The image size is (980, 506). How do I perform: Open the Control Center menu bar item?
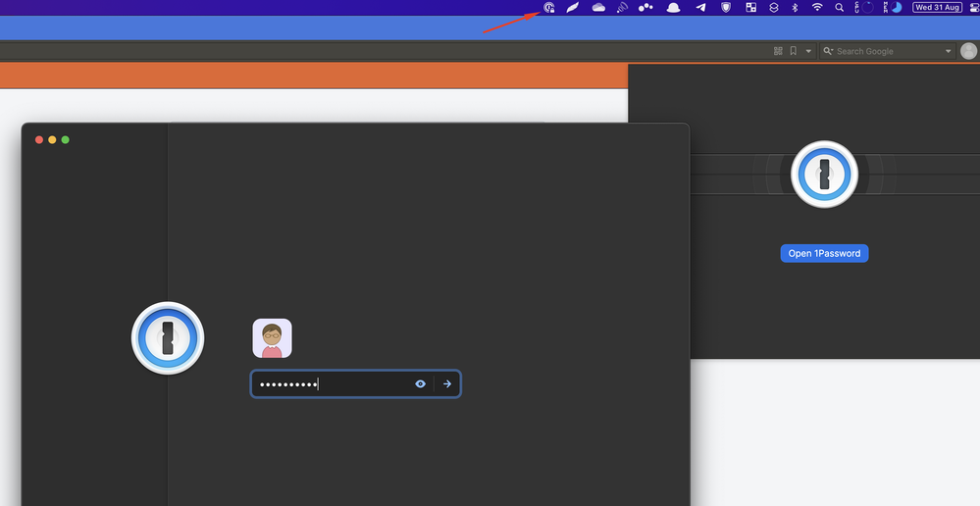pos(973,8)
